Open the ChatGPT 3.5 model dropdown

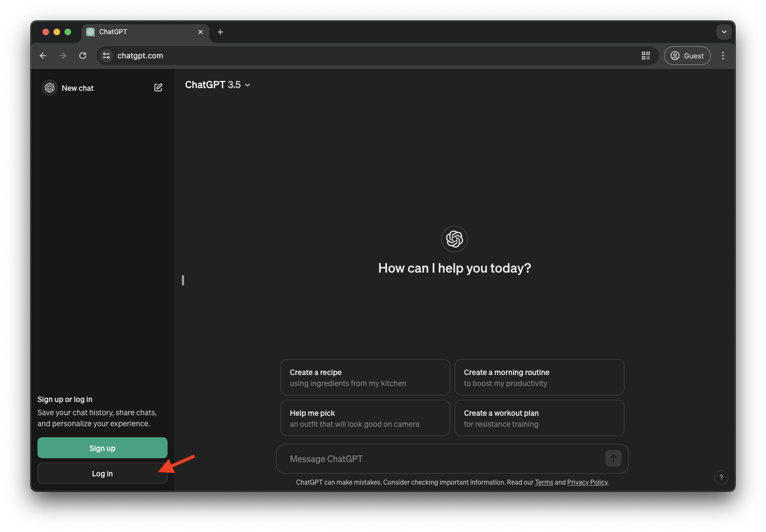click(x=218, y=85)
